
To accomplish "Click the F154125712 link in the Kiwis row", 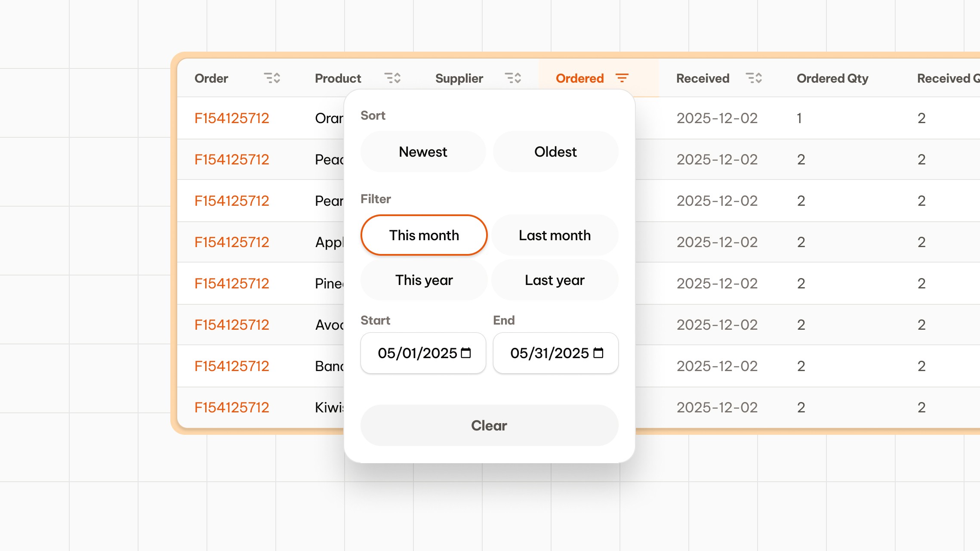I will (x=231, y=407).
